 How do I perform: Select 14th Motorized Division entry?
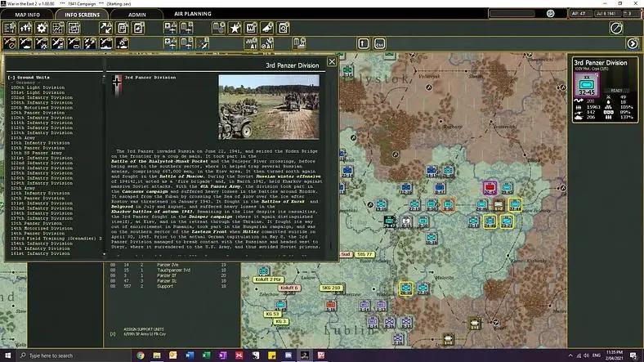(42, 228)
